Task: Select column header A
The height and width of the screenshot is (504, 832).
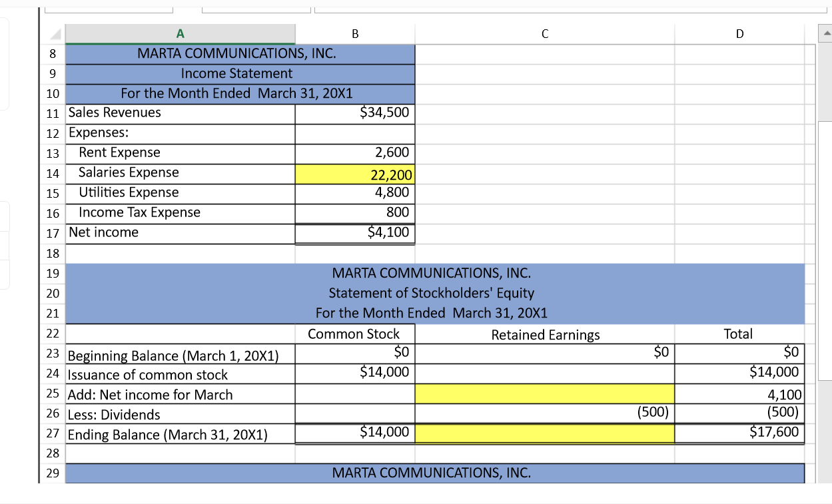Action: coord(180,32)
